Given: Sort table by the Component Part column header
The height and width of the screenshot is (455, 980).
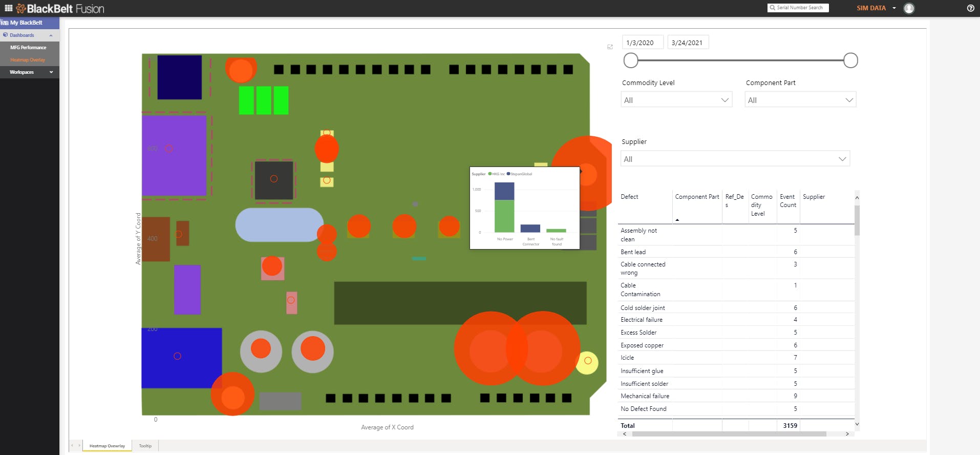Looking at the screenshot, I should [696, 197].
